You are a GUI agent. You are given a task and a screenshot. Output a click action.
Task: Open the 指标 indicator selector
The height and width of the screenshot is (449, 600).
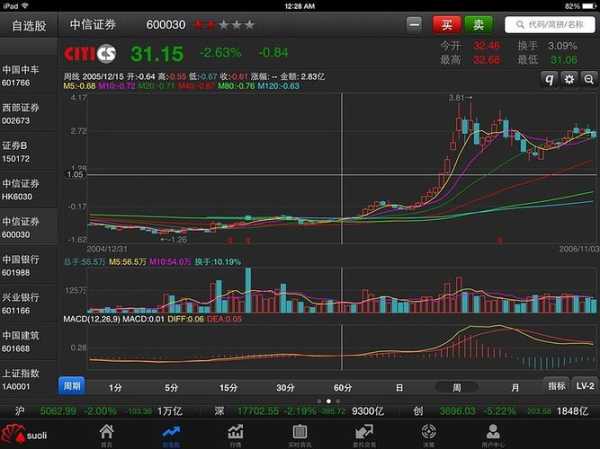(556, 386)
